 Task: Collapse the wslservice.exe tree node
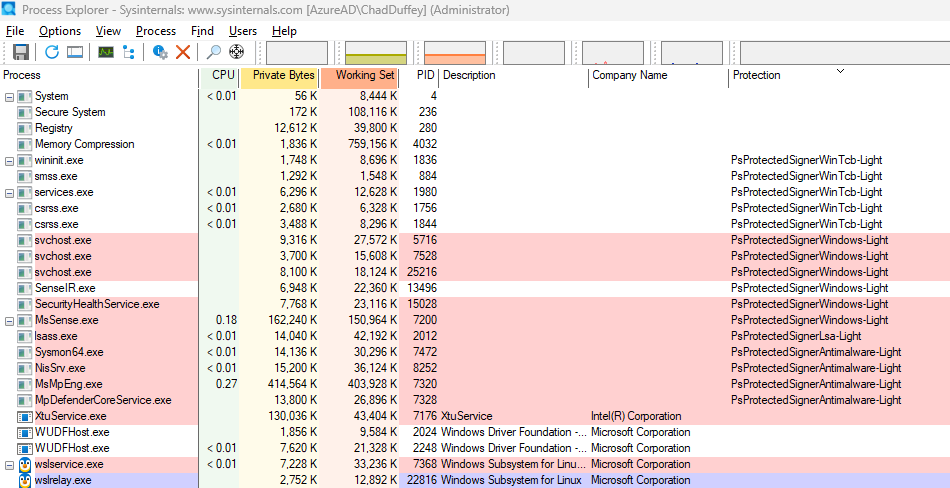pyautogui.click(x=9, y=465)
